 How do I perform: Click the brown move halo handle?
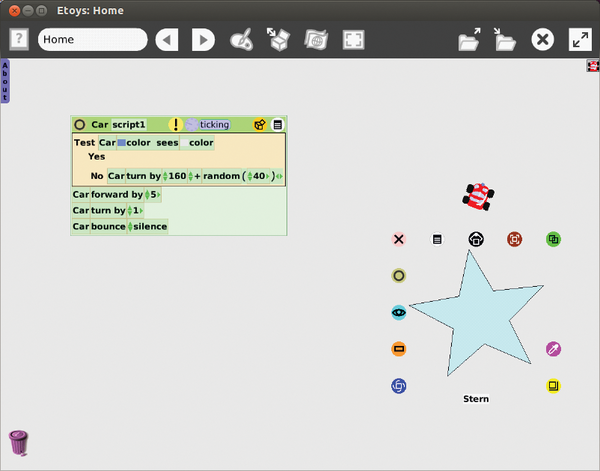tap(515, 240)
